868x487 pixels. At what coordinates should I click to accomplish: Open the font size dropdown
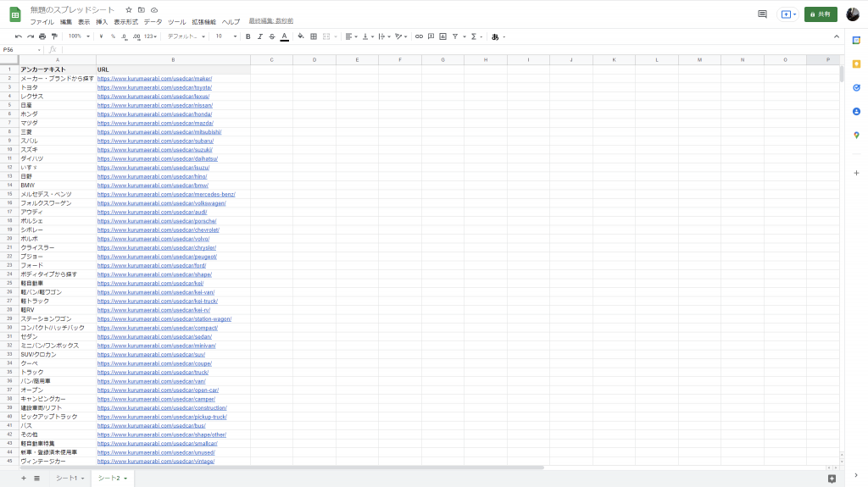click(x=225, y=36)
